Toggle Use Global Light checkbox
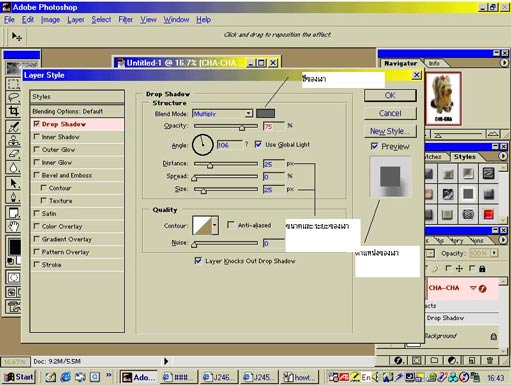 pyautogui.click(x=258, y=144)
